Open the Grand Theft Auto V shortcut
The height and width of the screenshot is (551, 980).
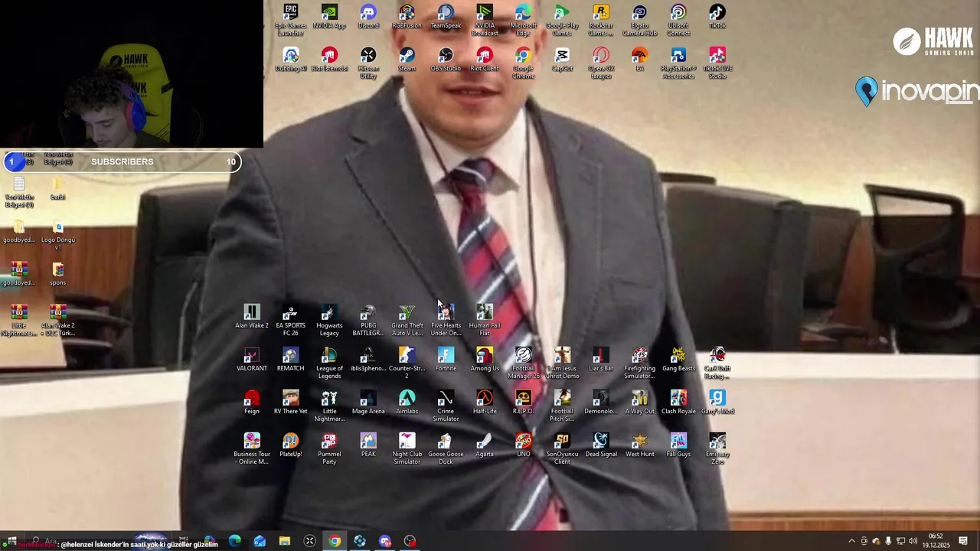(407, 320)
